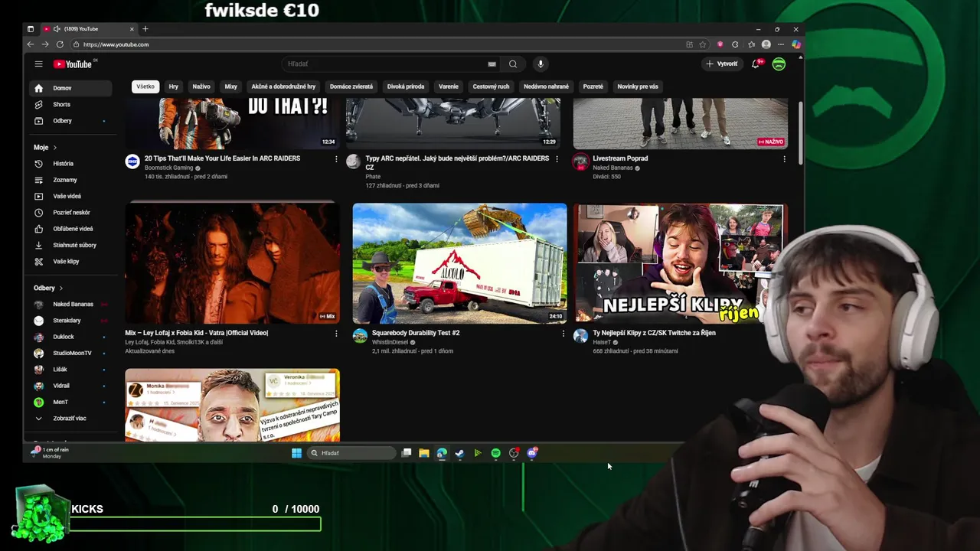Open Windows Start menu
The image size is (980, 551).
(296, 453)
